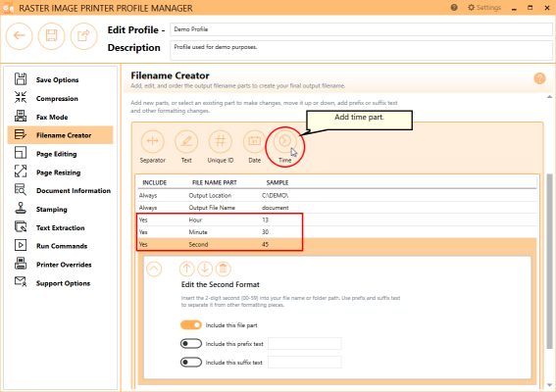Click the INCLUDE column header
The height and width of the screenshot is (392, 556).
[155, 182]
